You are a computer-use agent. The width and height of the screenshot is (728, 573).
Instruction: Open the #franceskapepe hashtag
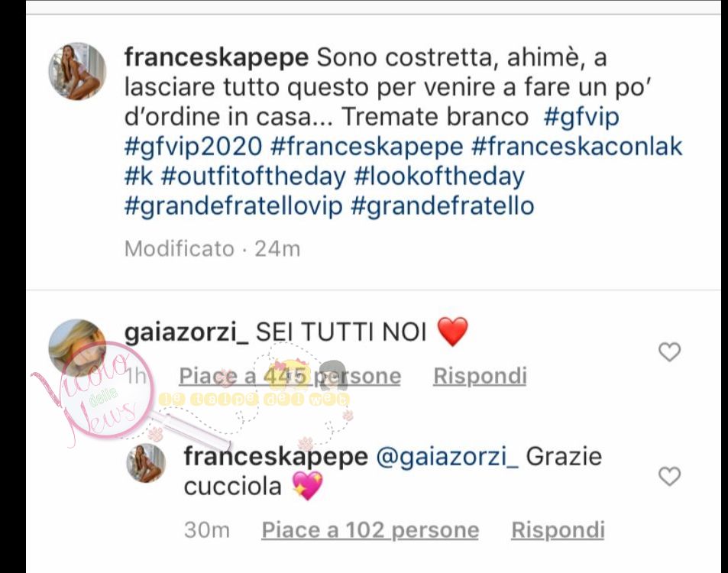(x=367, y=147)
